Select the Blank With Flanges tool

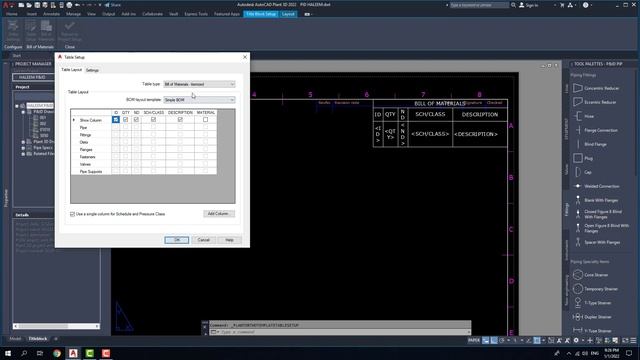596,200
